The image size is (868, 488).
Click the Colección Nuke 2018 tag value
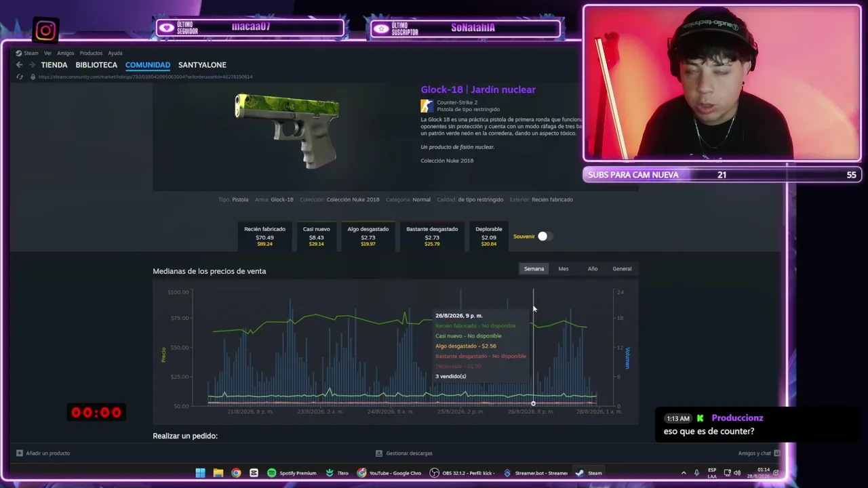[353, 200]
